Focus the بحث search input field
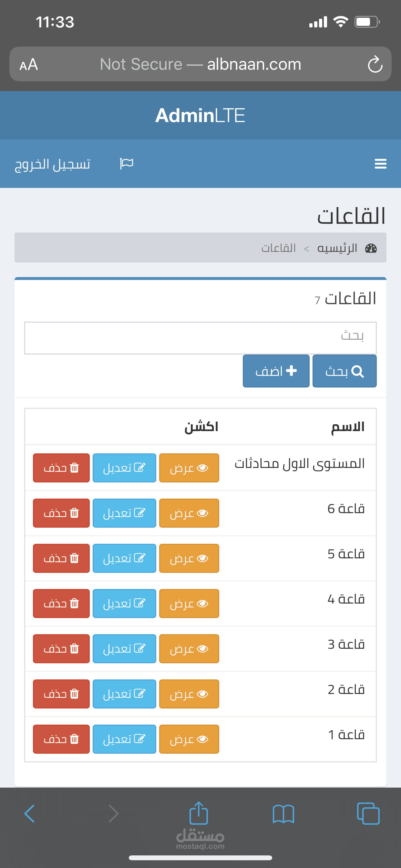Viewport: 401px width, 868px height. pos(200,338)
